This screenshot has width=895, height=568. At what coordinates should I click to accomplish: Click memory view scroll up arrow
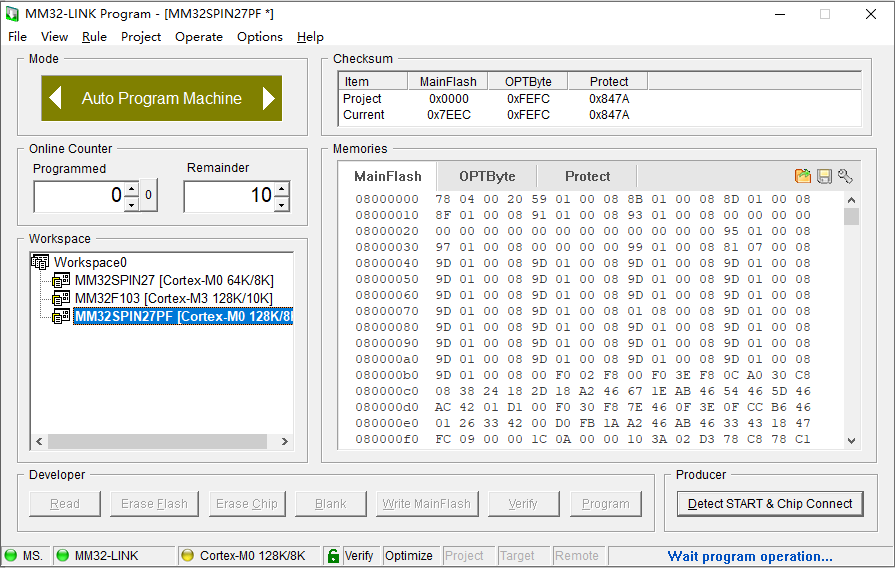pos(851,200)
